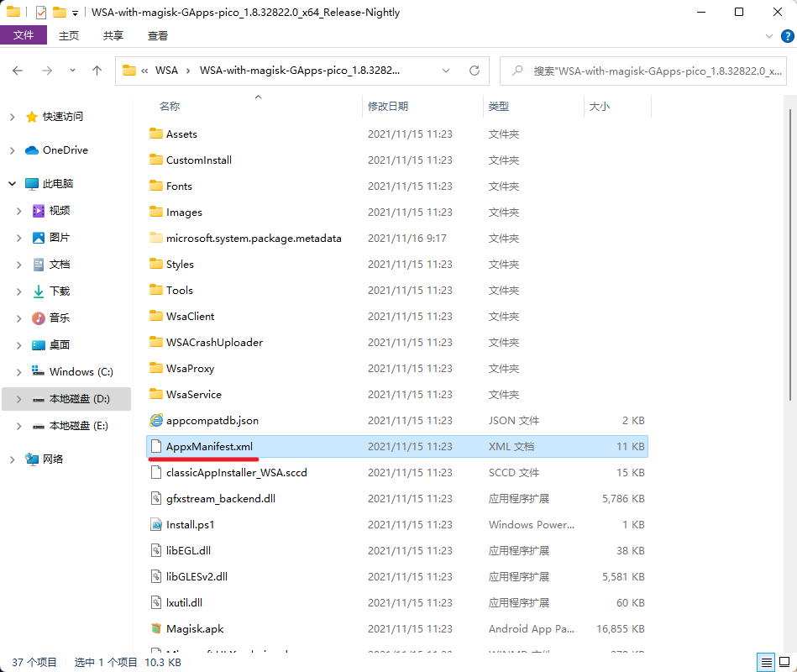Select OneDrive in the navigation pane
Image resolution: width=797 pixels, height=672 pixels.
(x=67, y=150)
